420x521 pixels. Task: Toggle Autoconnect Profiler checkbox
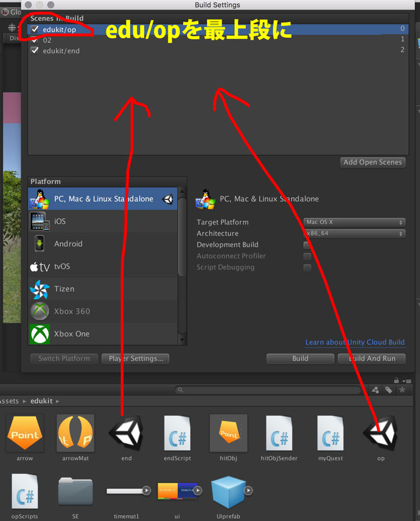(307, 256)
